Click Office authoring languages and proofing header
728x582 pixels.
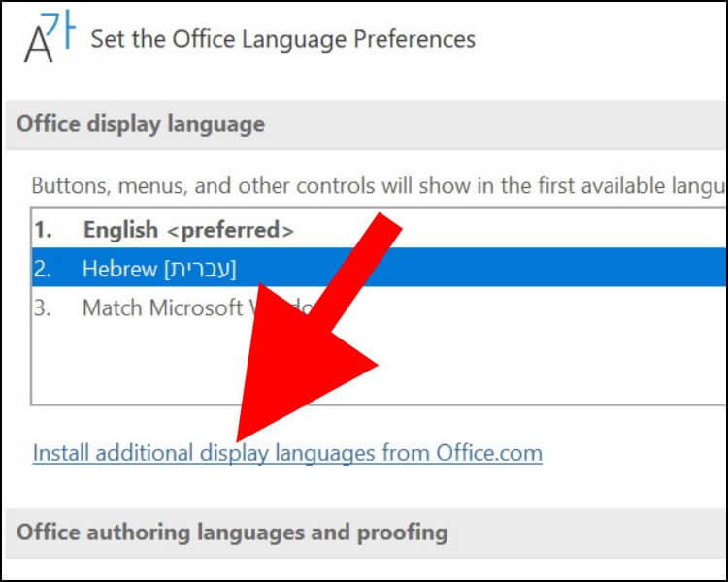click(x=232, y=533)
